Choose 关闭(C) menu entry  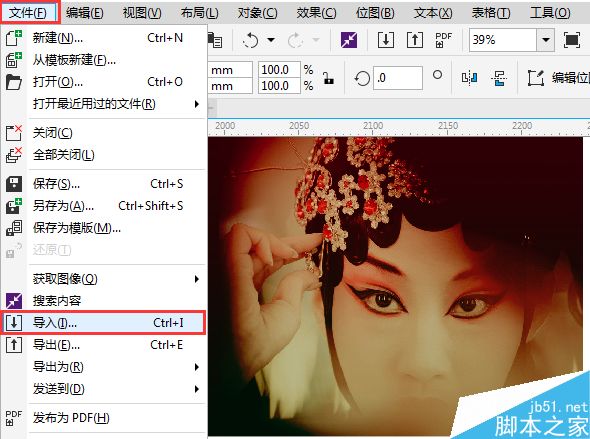pyautogui.click(x=104, y=133)
